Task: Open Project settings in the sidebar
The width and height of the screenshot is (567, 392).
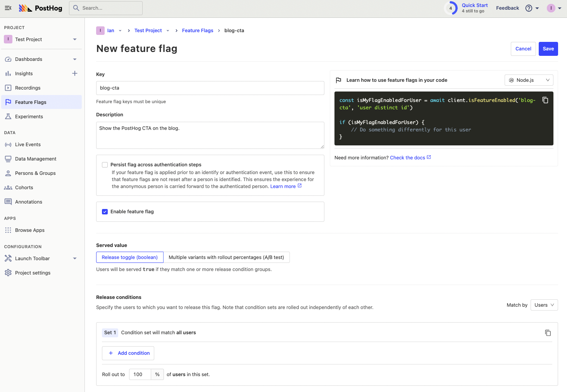Action: point(33,273)
